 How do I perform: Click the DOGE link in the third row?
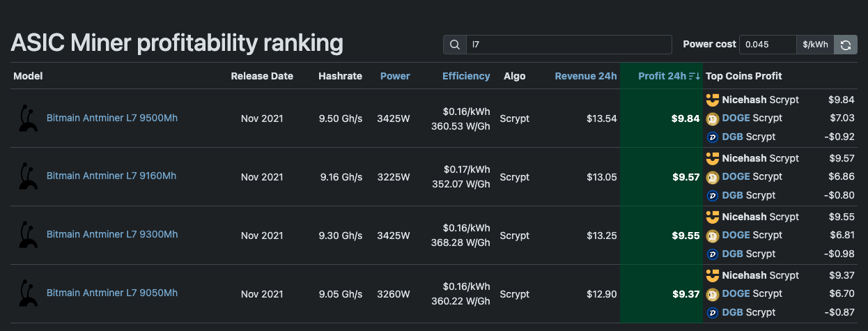(x=736, y=235)
